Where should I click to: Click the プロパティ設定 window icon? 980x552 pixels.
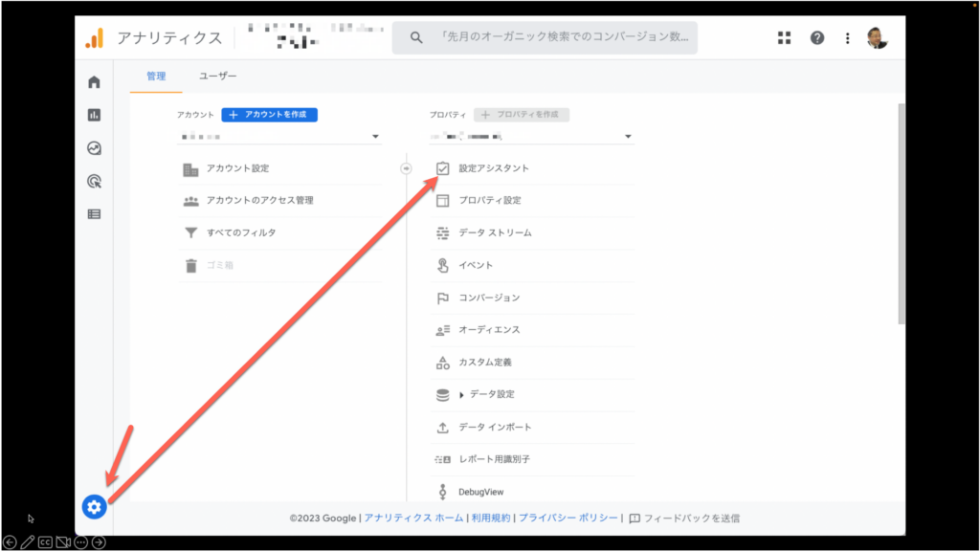click(x=442, y=201)
